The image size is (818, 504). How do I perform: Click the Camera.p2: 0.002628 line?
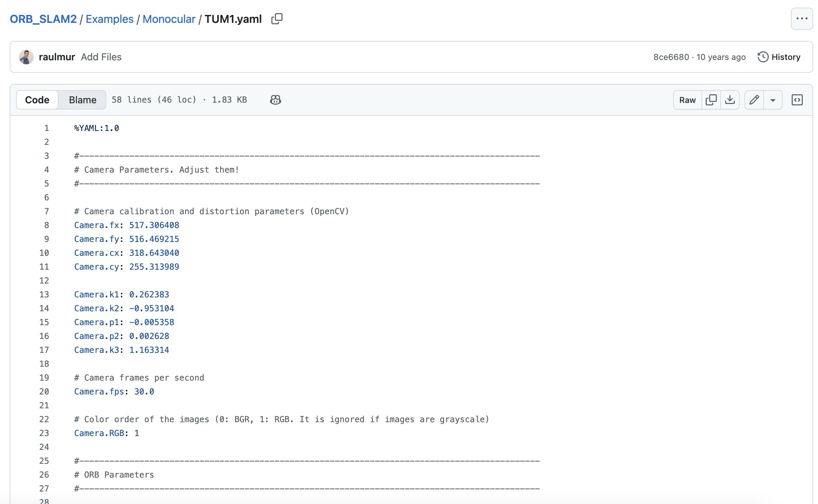[x=122, y=336]
